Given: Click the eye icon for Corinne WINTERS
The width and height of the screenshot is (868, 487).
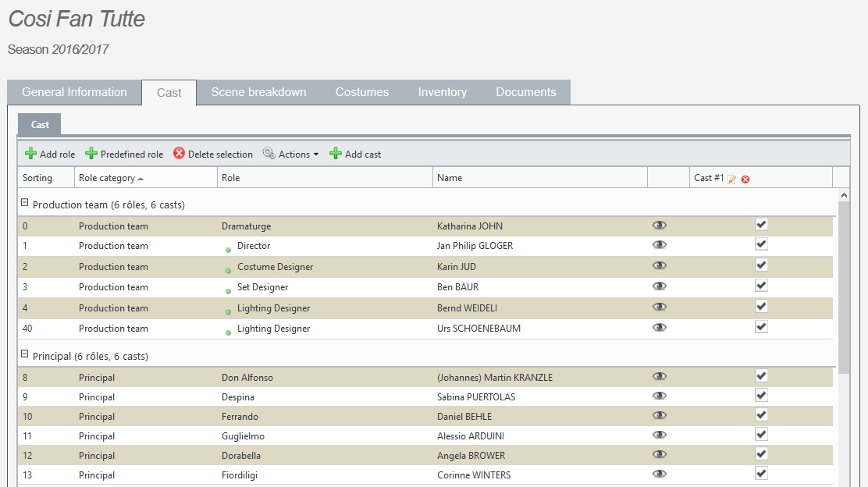Looking at the screenshot, I should [660, 475].
